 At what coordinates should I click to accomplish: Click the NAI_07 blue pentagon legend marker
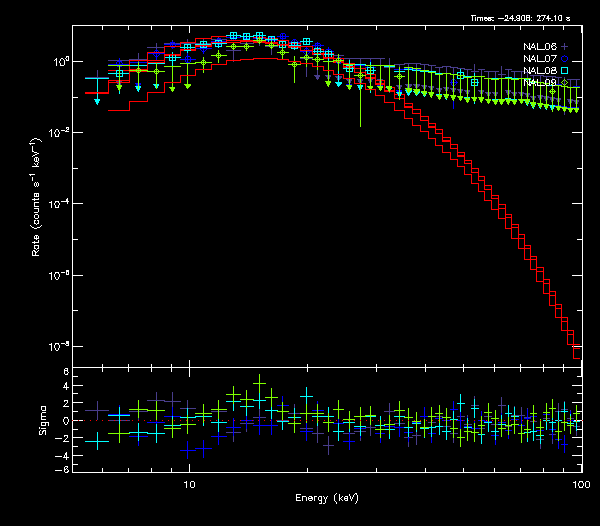coord(564,58)
